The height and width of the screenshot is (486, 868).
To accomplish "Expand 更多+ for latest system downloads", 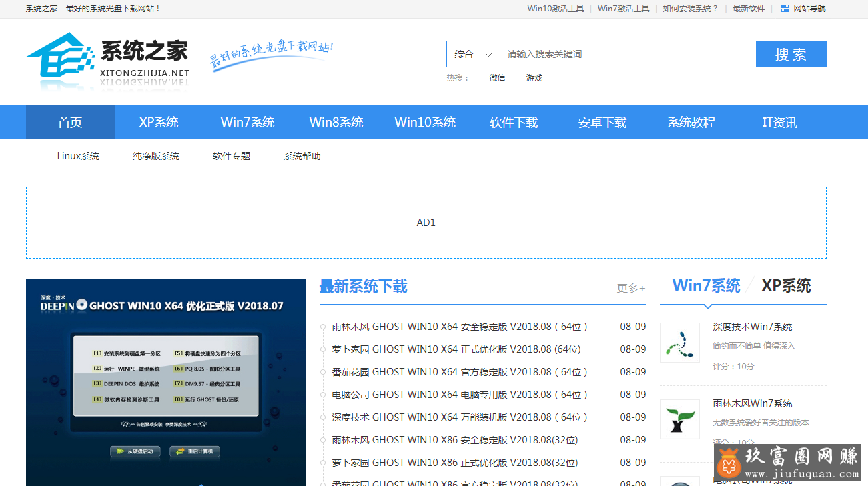I will [630, 288].
